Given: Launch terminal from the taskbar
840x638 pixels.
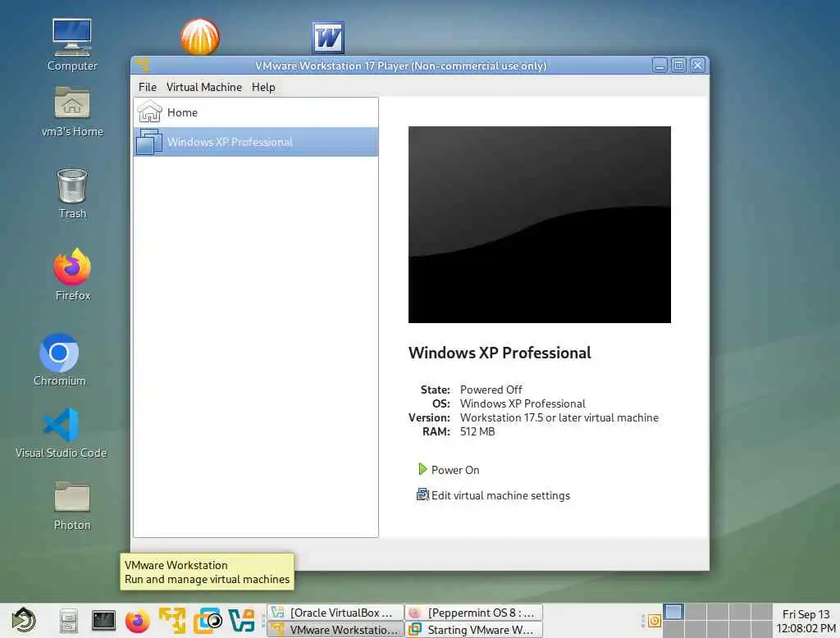Looking at the screenshot, I should tap(103, 620).
